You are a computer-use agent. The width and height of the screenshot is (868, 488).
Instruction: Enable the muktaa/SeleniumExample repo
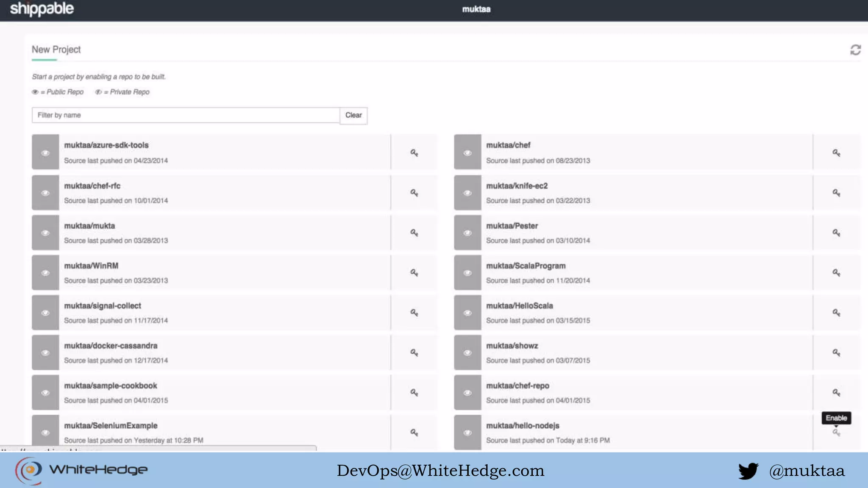[414, 433]
